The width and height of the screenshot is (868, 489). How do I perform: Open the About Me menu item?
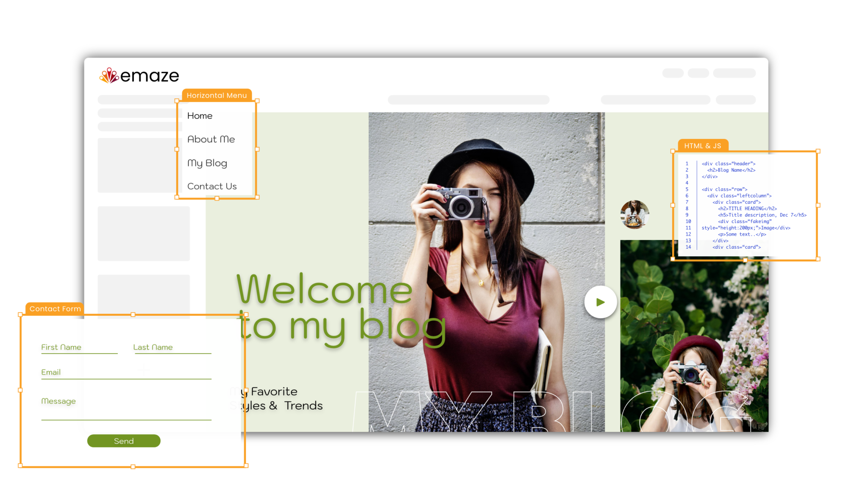pyautogui.click(x=211, y=139)
